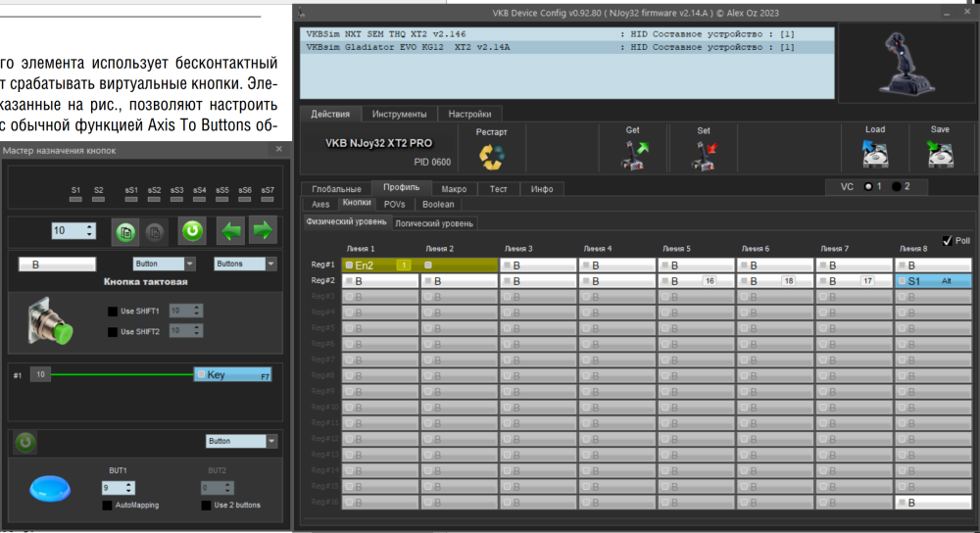The width and height of the screenshot is (980, 533).
Task: Adjust the Use SHIFT1 value stepper
Action: coord(185,311)
